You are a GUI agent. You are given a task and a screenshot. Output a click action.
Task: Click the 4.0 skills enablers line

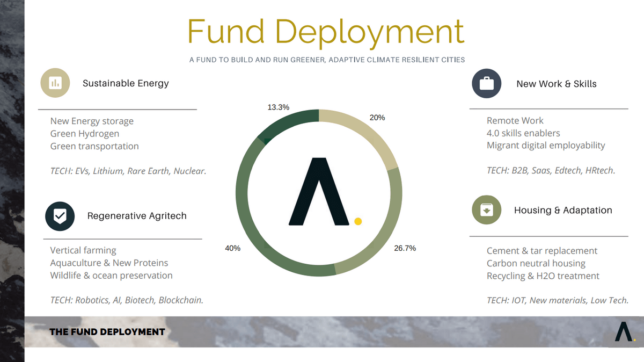523,133
